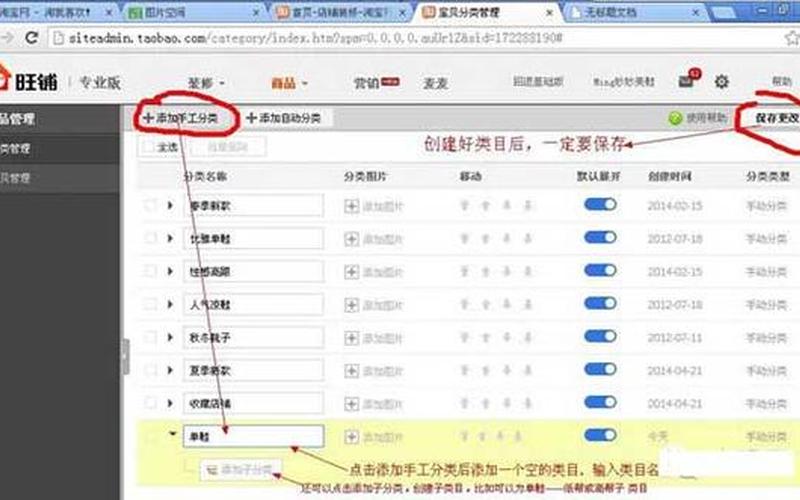Toggle default-expand switch for 人气凉鞋
Viewport: 800px width, 500px height.
(600, 304)
